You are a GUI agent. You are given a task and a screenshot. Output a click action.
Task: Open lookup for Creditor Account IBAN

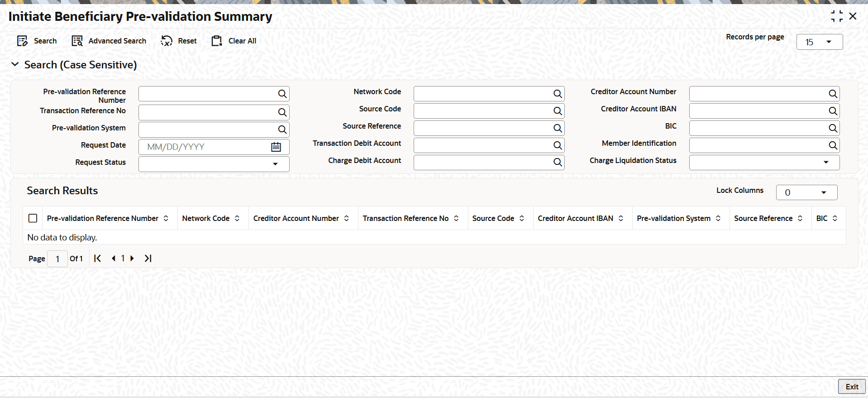point(833,111)
